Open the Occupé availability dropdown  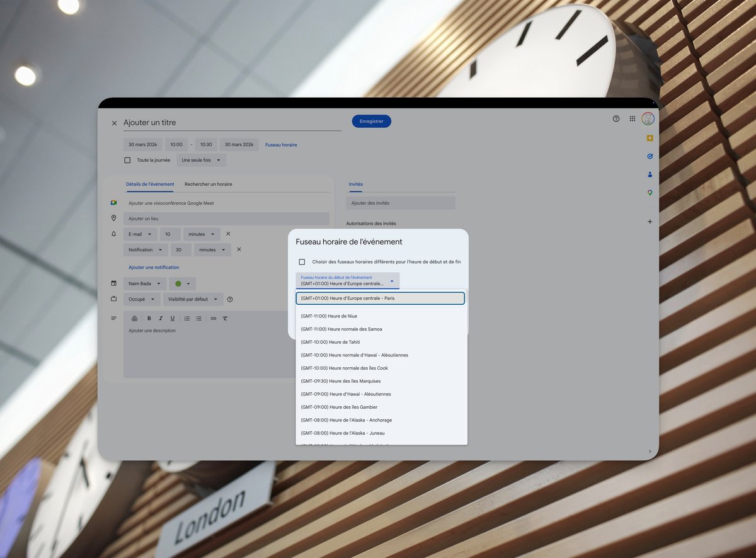click(141, 299)
